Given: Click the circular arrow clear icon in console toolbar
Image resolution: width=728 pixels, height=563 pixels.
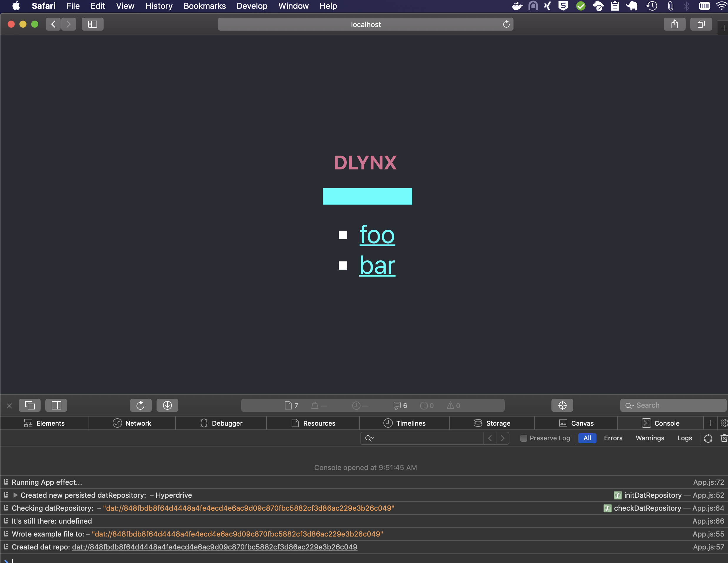Looking at the screenshot, I should click(708, 438).
